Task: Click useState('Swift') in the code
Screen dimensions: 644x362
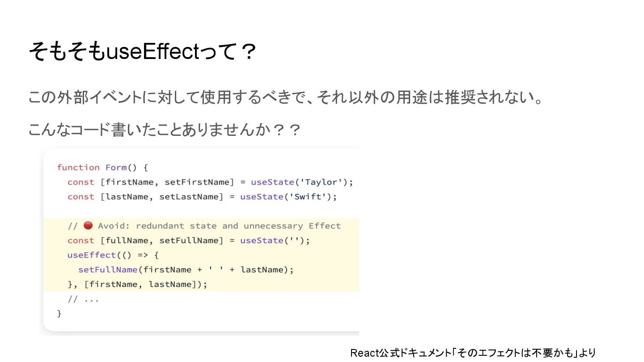Action: [x=288, y=197]
